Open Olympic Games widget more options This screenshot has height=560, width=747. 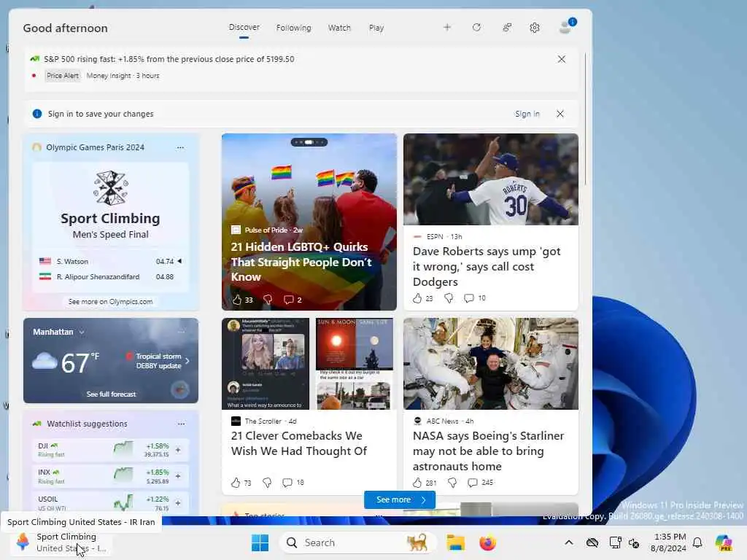pos(180,147)
